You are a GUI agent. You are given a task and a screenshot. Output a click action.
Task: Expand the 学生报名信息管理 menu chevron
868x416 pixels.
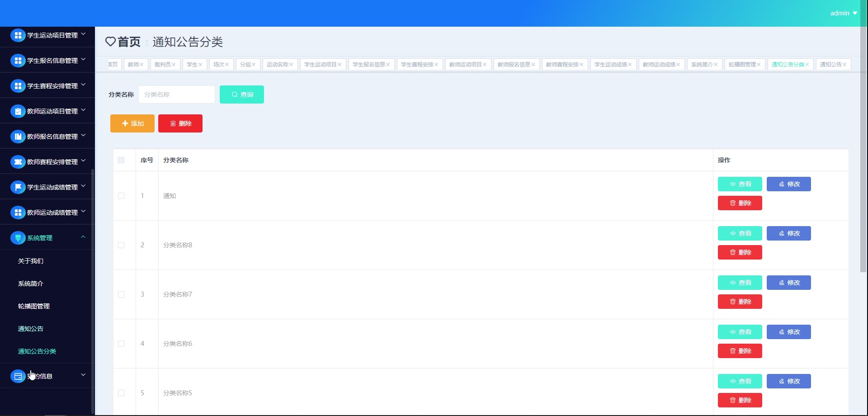point(83,59)
